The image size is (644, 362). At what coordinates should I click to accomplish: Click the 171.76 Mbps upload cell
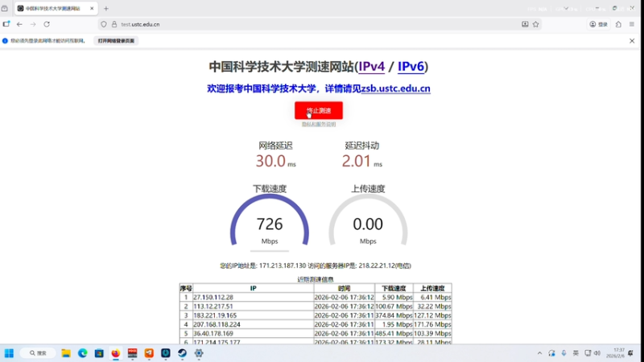pyautogui.click(x=432, y=324)
